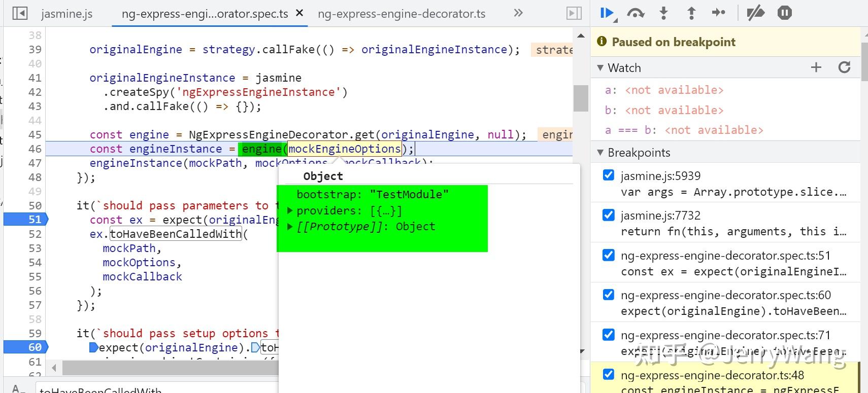Uncheck the jasmine.js:5939 breakpoint
The height and width of the screenshot is (393, 868).
(x=608, y=175)
